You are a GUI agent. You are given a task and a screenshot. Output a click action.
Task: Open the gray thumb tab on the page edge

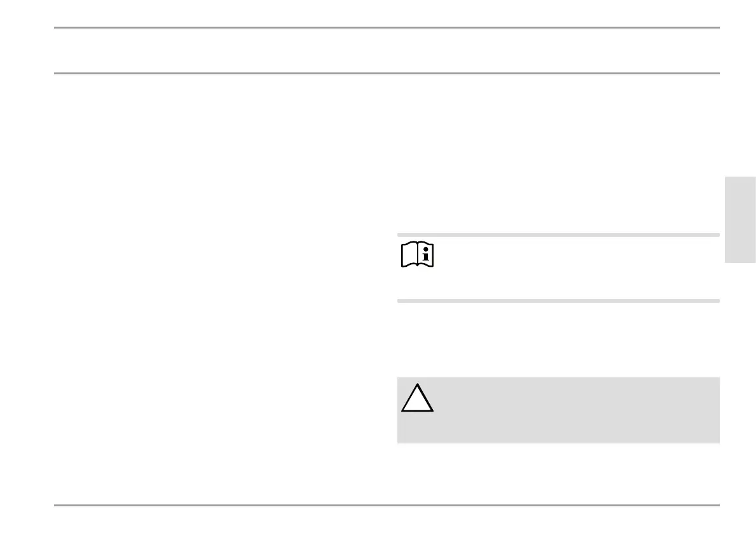(x=740, y=220)
